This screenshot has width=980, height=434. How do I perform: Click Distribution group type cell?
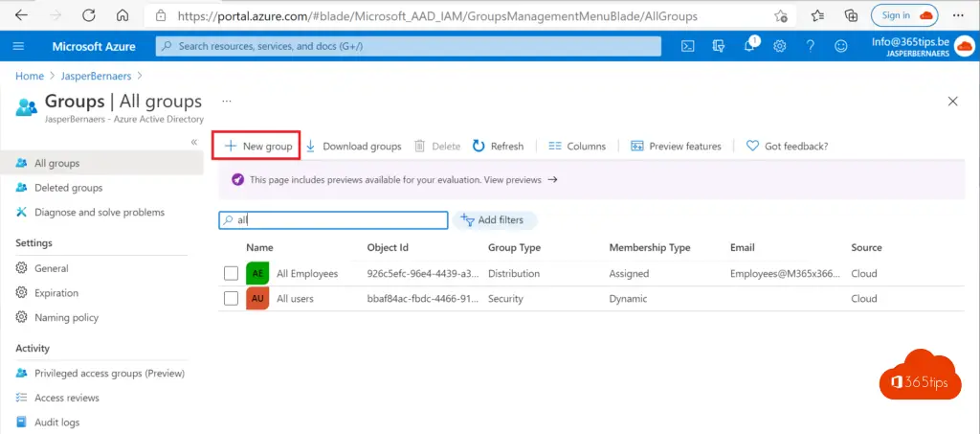514,273
